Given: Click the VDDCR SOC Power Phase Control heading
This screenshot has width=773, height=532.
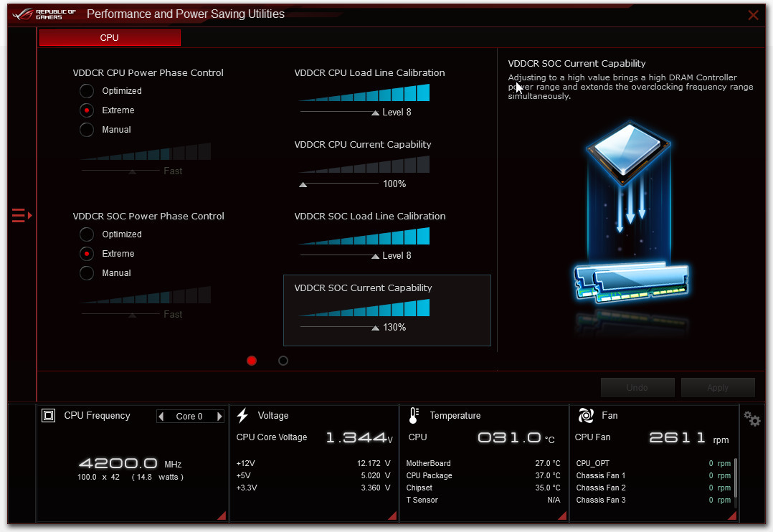Looking at the screenshot, I should pos(148,217).
